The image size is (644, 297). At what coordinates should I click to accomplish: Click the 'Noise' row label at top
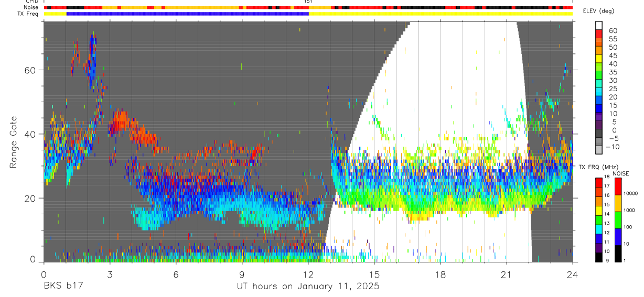[31, 7]
